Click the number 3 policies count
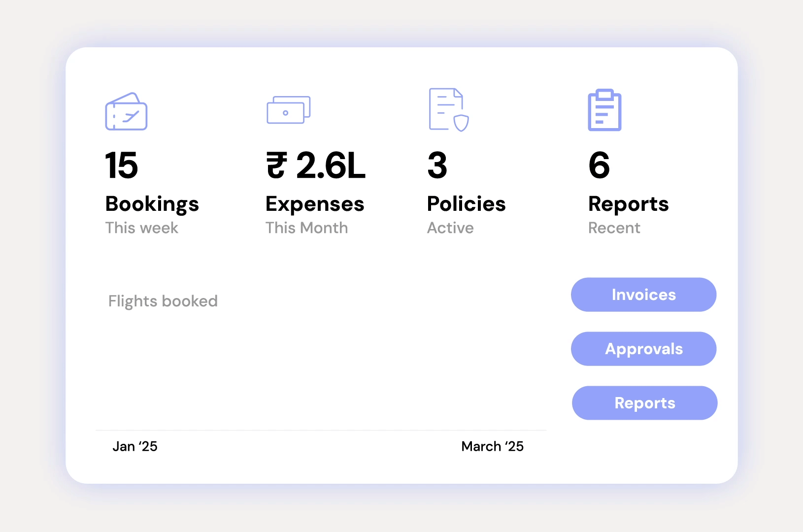The width and height of the screenshot is (803, 532). [437, 166]
